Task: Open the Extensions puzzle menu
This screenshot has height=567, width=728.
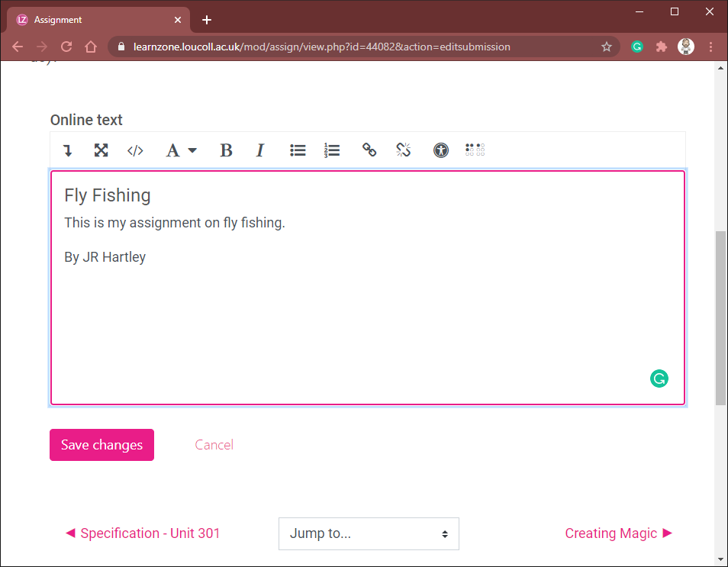Action: pyautogui.click(x=661, y=47)
